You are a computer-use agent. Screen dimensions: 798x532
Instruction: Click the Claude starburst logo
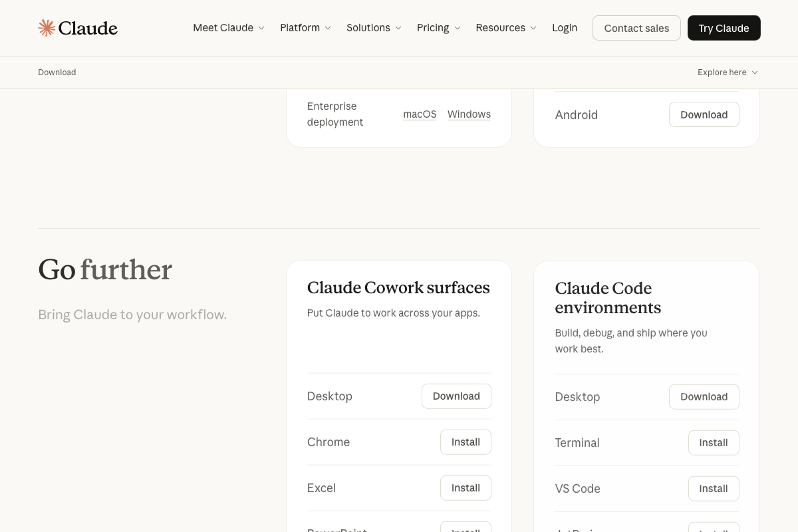tap(47, 28)
